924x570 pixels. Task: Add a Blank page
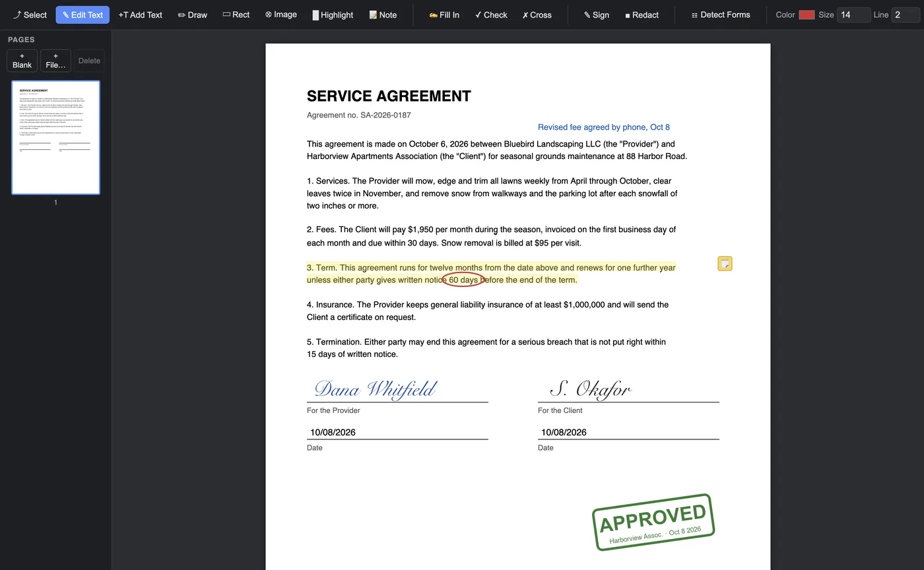pos(22,61)
